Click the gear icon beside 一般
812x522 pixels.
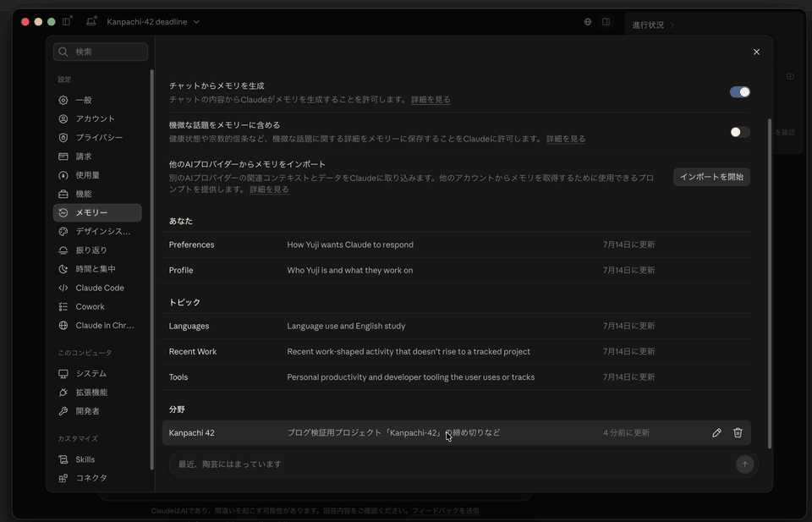point(63,100)
